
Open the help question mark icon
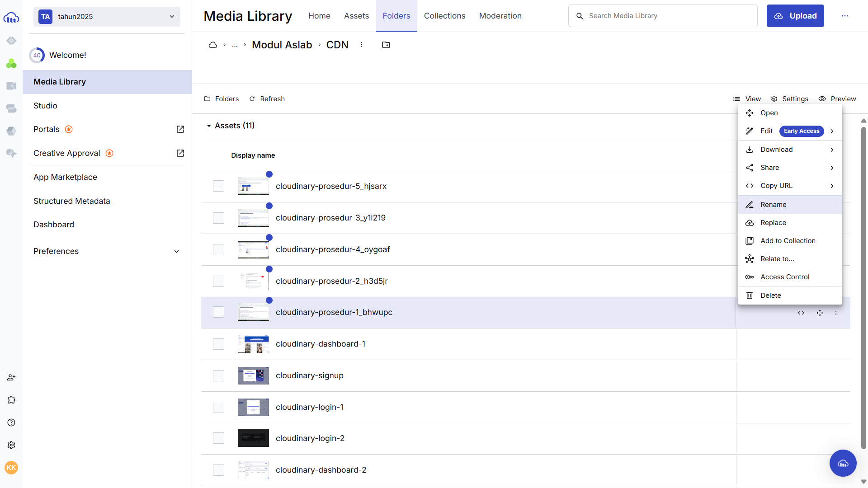tap(11, 422)
